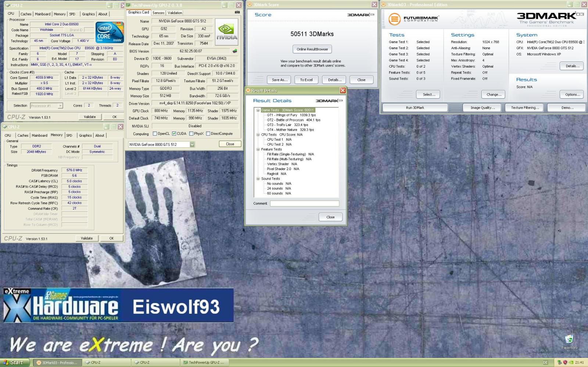This screenshot has width=588, height=367.
Task: Open the Caches tab in top CPU-Z window
Action: click(x=26, y=14)
